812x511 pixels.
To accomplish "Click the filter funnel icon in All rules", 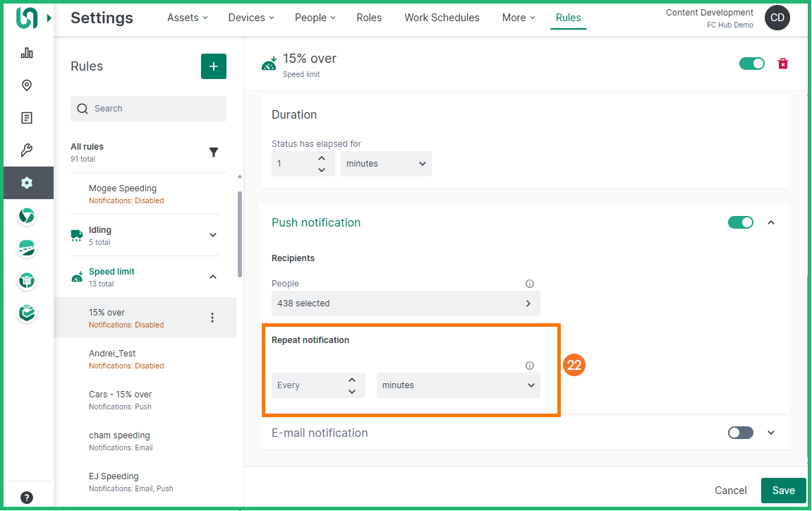I will (214, 152).
